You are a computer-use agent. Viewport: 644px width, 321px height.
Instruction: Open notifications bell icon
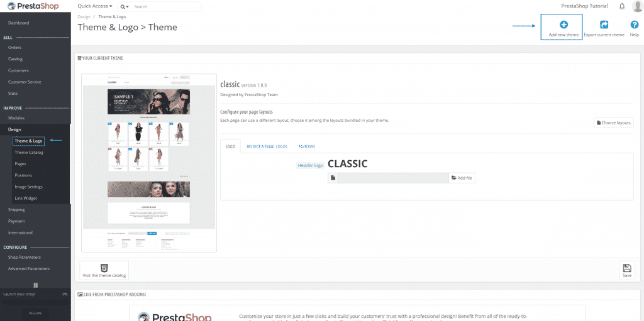(x=622, y=6)
